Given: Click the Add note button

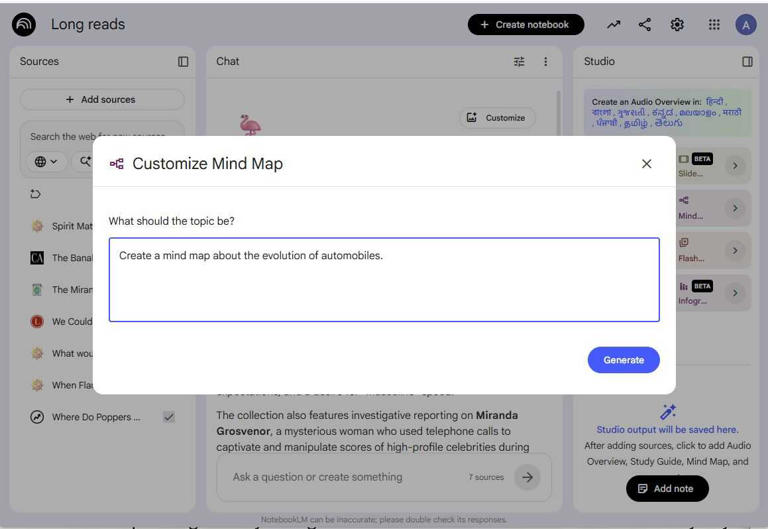Looking at the screenshot, I should (667, 488).
